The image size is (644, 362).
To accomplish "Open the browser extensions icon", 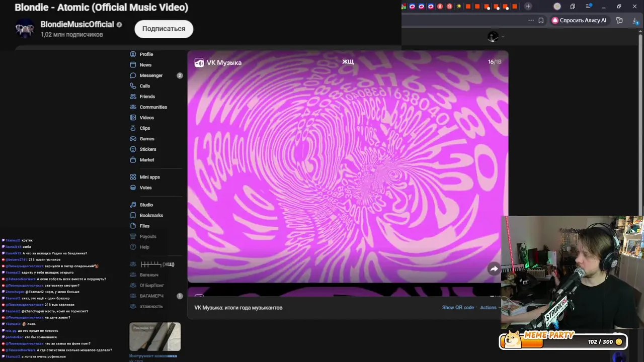I will (x=619, y=21).
